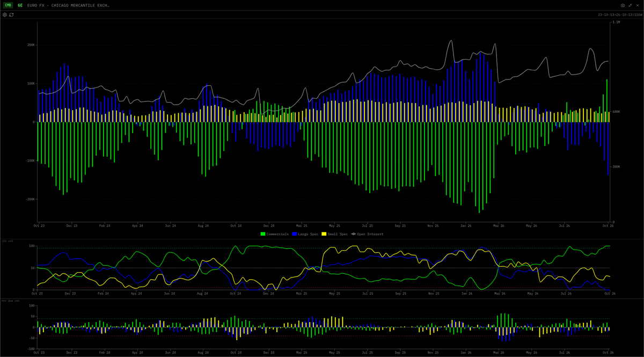Click the green Commercials color swatch
Viewport: 644px width, 357px height.
262,234
